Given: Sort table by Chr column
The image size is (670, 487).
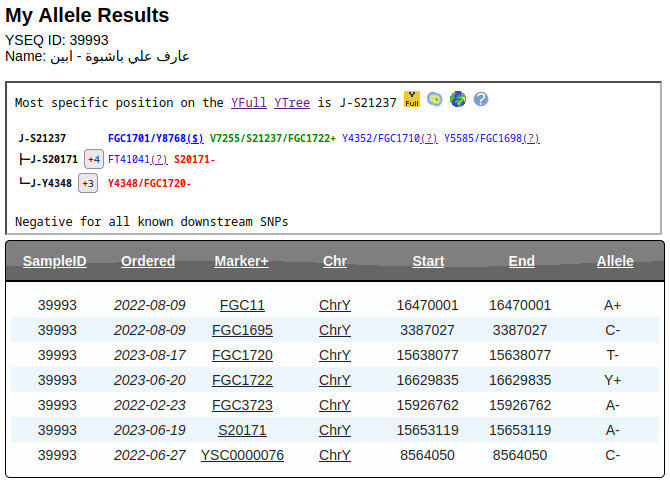Looking at the screenshot, I should pos(335,261).
